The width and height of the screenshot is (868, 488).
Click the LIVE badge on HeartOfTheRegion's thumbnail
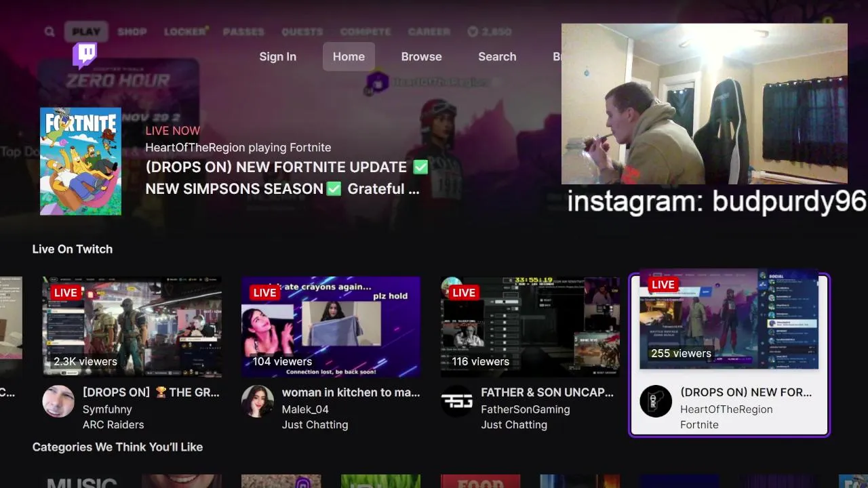click(663, 285)
